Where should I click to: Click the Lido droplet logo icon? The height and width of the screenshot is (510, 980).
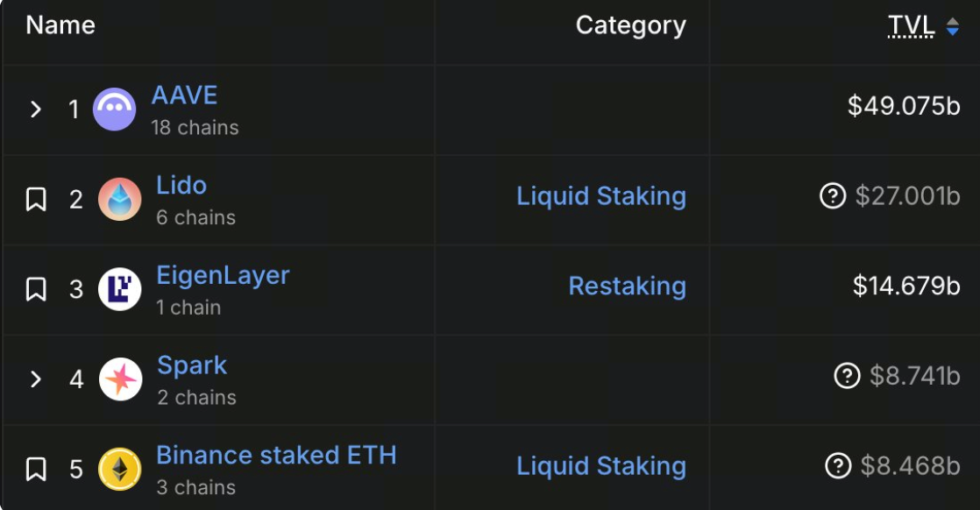tap(119, 200)
